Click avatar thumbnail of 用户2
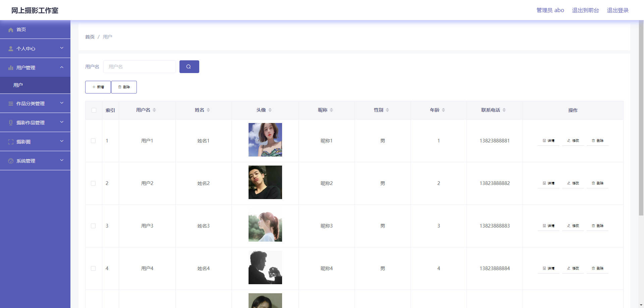The height and width of the screenshot is (308, 644). click(265, 182)
